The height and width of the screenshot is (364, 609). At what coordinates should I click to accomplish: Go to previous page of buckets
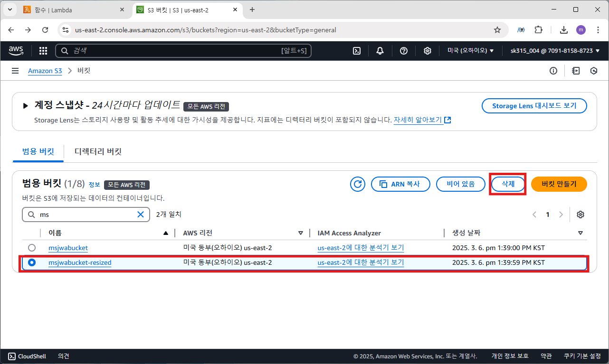(x=534, y=215)
